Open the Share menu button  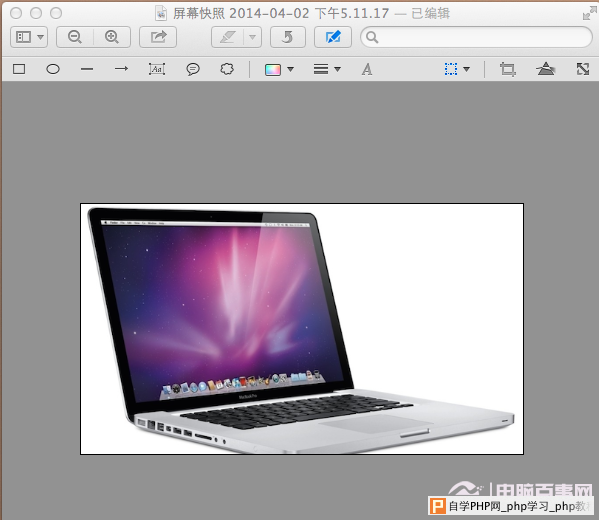coord(158,37)
